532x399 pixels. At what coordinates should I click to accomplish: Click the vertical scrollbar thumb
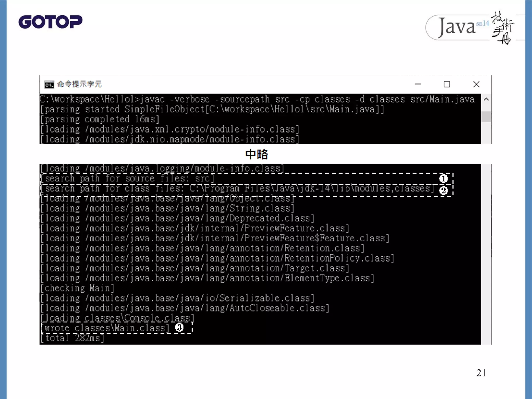click(x=486, y=116)
